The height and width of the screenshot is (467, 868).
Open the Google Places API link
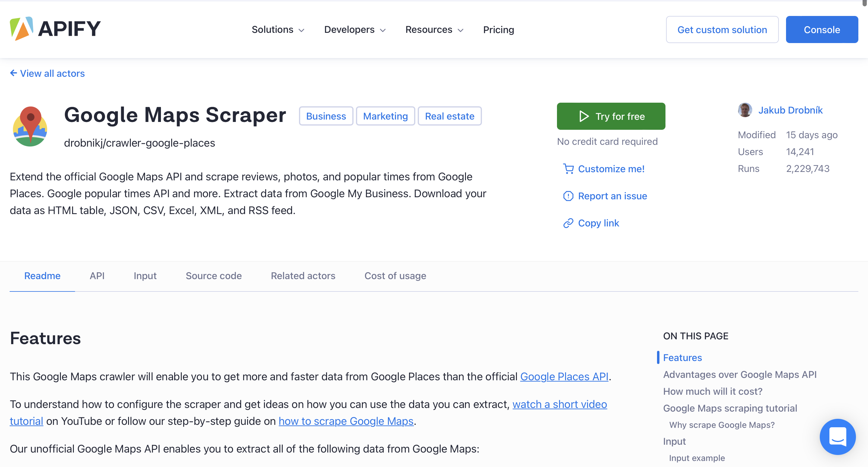tap(565, 376)
